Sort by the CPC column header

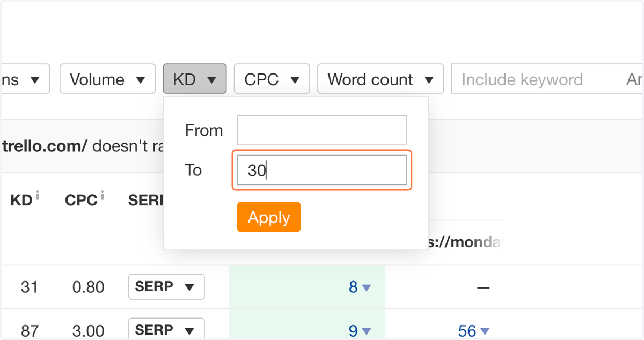81,201
